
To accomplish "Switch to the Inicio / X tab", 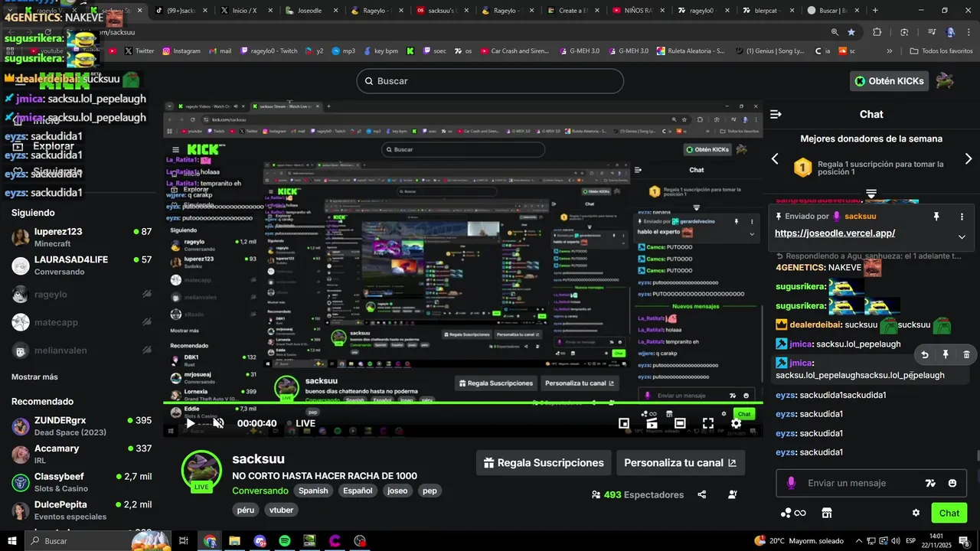I will (245, 11).
